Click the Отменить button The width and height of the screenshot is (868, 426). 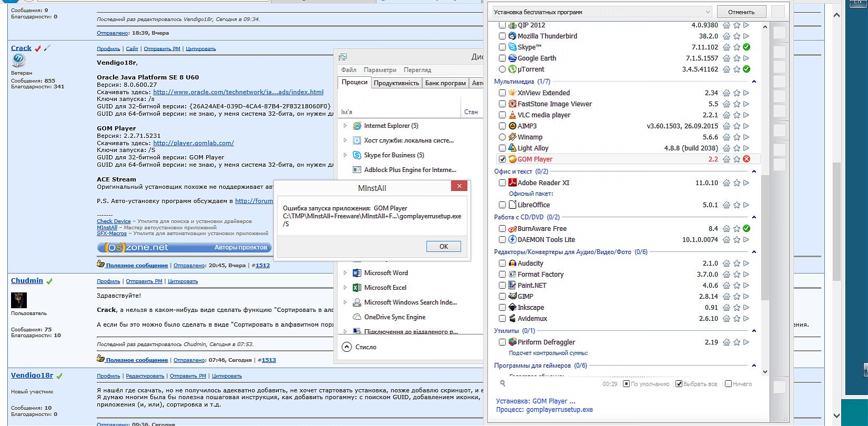click(x=741, y=12)
